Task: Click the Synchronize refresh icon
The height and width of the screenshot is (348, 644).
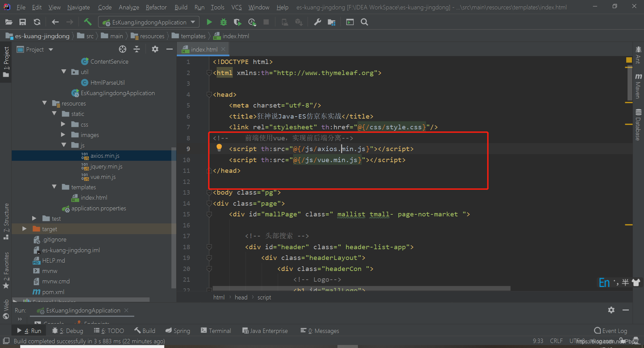Action: click(37, 22)
